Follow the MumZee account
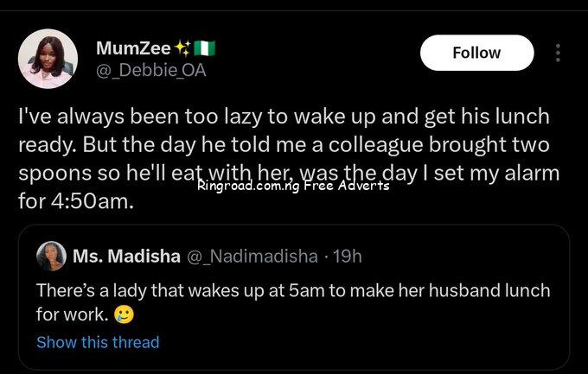Viewport: 588px width, 374px height. (x=476, y=53)
